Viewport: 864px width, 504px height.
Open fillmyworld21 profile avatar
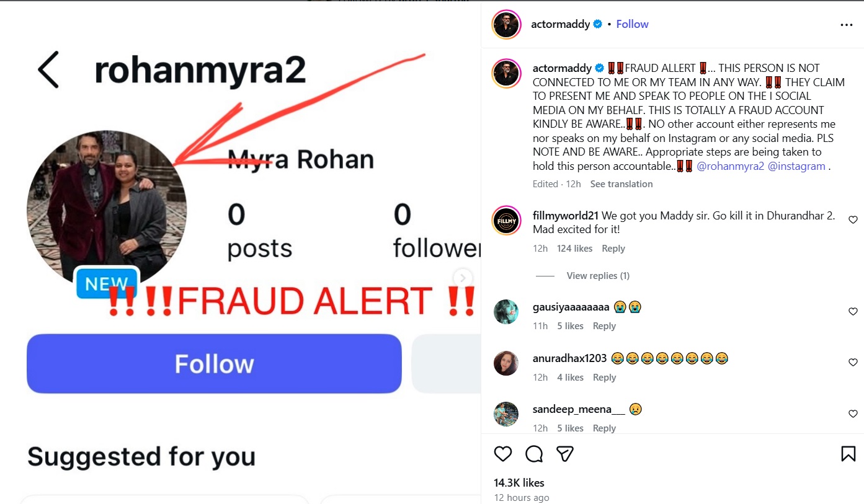[x=506, y=221]
